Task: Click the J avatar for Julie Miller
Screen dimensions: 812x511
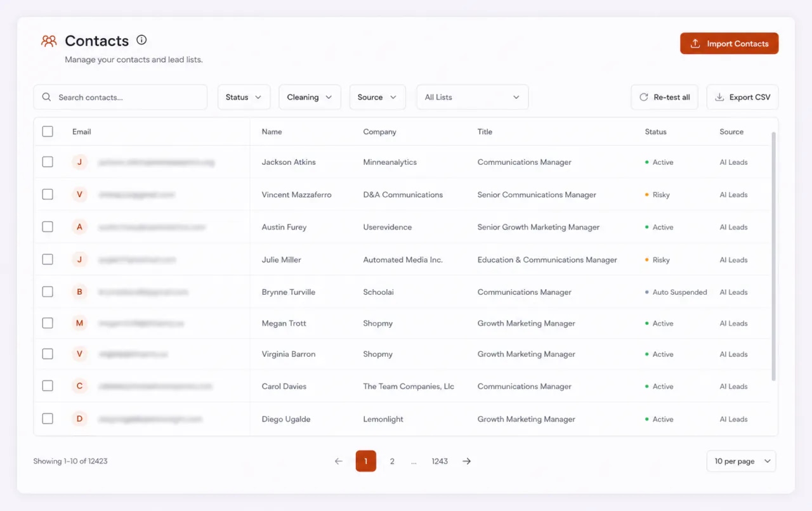Action: click(x=79, y=259)
